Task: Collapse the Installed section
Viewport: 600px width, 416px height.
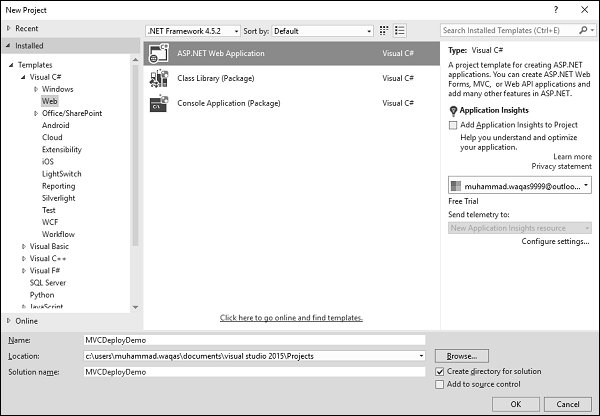Action: [x=8, y=46]
